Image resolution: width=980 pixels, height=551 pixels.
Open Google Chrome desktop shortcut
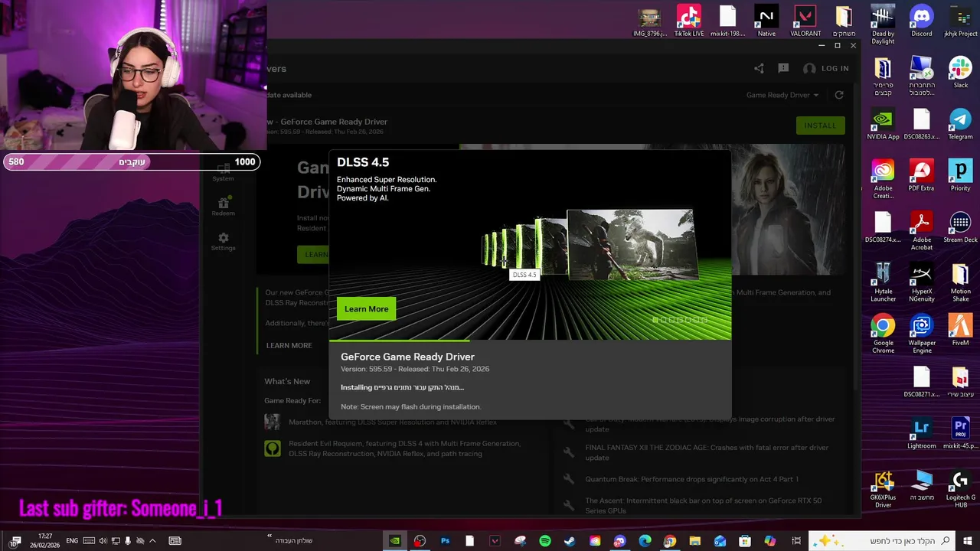tap(883, 334)
